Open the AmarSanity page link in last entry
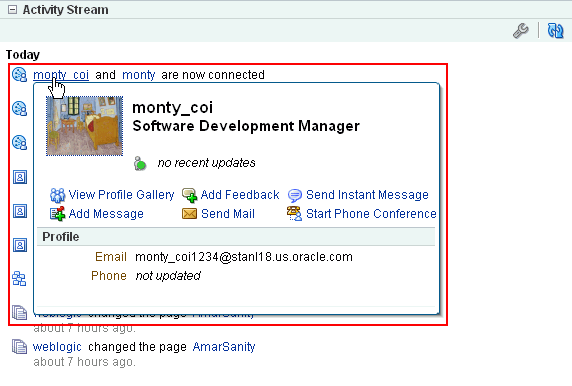 tap(224, 347)
